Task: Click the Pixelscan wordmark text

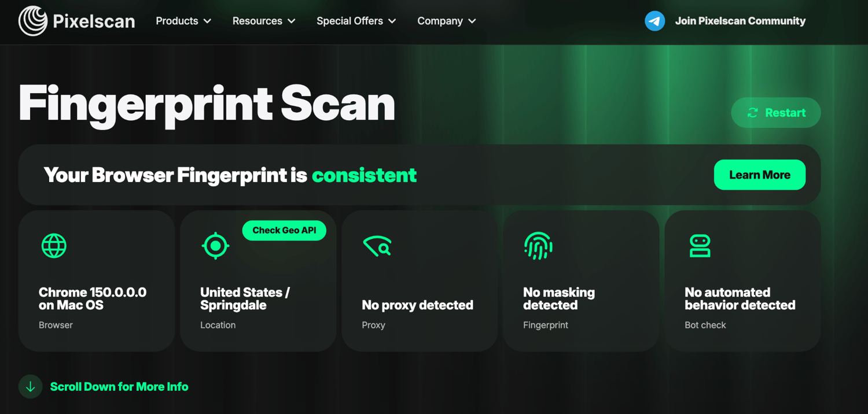Action: [x=94, y=21]
